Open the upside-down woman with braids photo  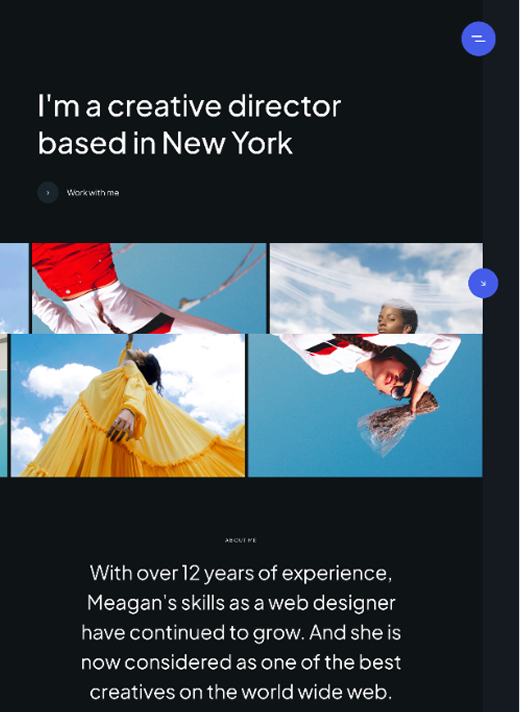click(365, 405)
